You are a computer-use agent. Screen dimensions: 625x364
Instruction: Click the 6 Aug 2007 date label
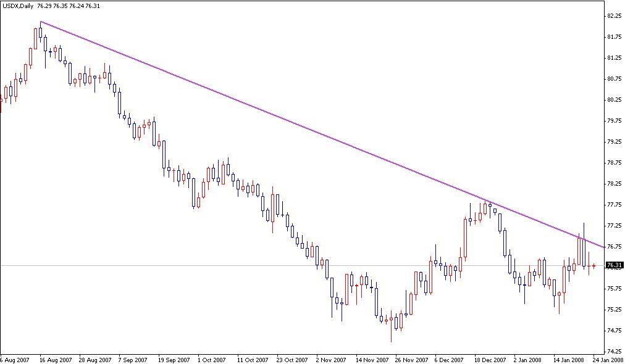(x=15, y=358)
